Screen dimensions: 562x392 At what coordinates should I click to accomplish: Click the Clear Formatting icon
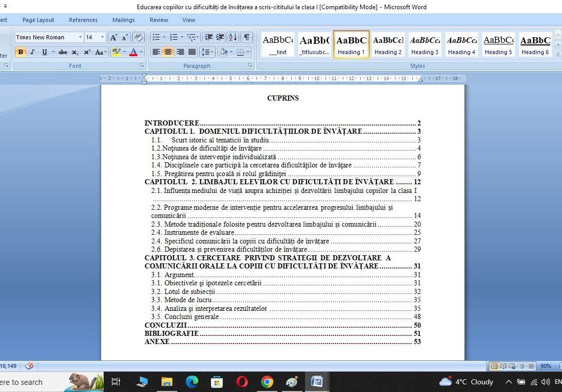(x=138, y=38)
